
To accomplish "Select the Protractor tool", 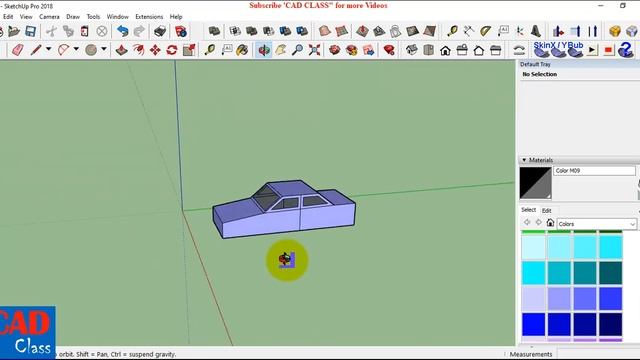I will click(486, 31).
